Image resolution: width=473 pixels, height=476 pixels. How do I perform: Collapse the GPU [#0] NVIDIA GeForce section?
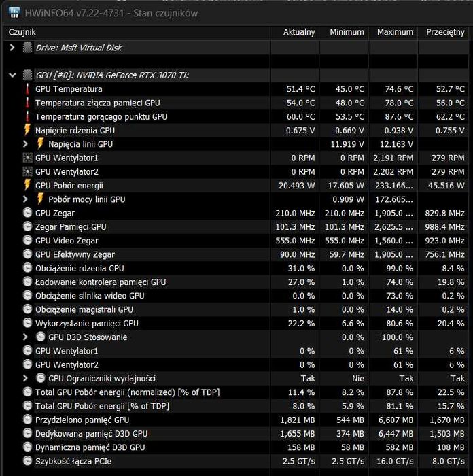coord(12,75)
